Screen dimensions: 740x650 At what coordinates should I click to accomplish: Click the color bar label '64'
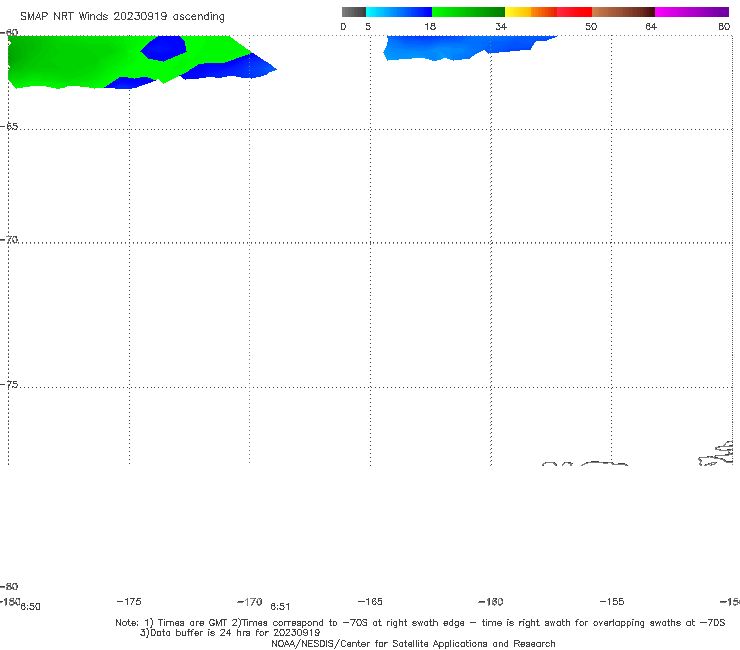[x=651, y=27]
